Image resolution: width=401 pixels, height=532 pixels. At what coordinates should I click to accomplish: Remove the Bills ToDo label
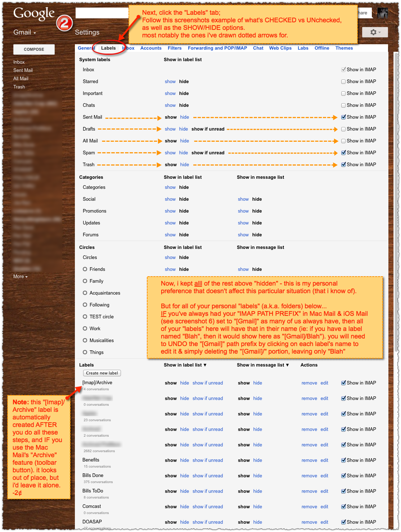[x=310, y=491]
